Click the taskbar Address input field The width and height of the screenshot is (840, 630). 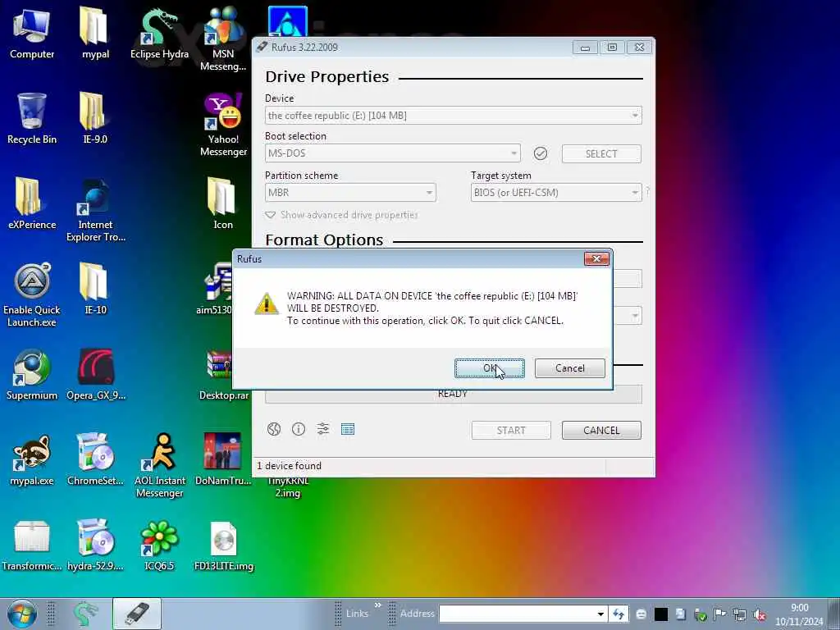[517, 614]
